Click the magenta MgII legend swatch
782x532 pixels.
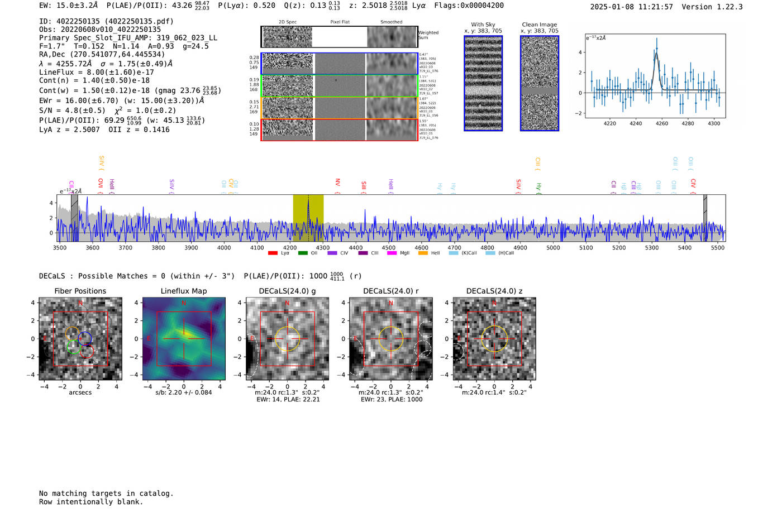(x=393, y=253)
